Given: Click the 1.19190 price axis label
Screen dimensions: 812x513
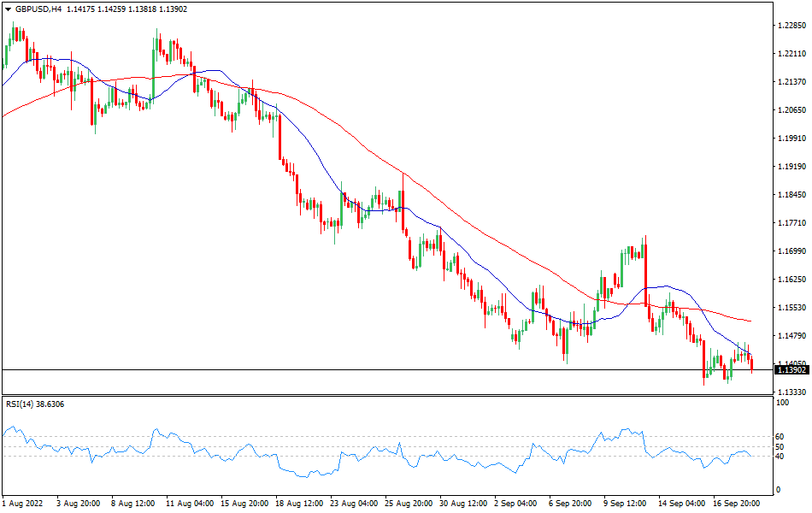Looking at the screenshot, I should coord(792,167).
